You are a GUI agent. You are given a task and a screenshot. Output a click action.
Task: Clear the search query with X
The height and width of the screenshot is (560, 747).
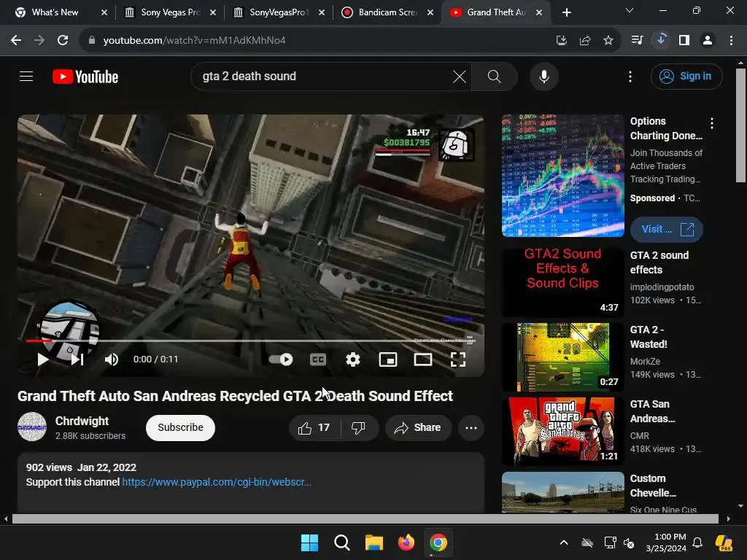coord(460,76)
